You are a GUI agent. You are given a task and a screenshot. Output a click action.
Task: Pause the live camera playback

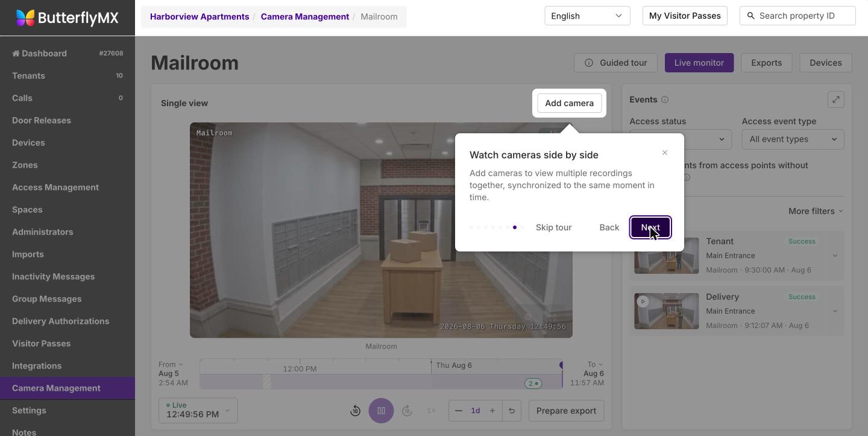coord(381,411)
